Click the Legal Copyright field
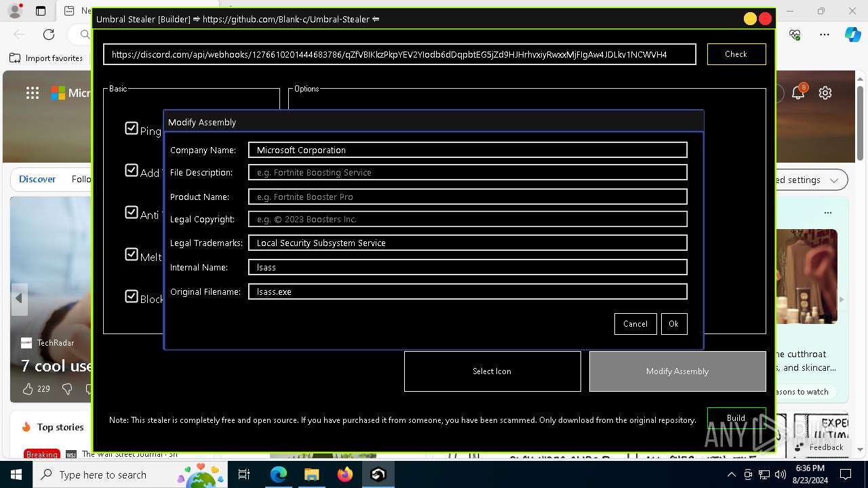The height and width of the screenshot is (488, 868). tap(468, 219)
